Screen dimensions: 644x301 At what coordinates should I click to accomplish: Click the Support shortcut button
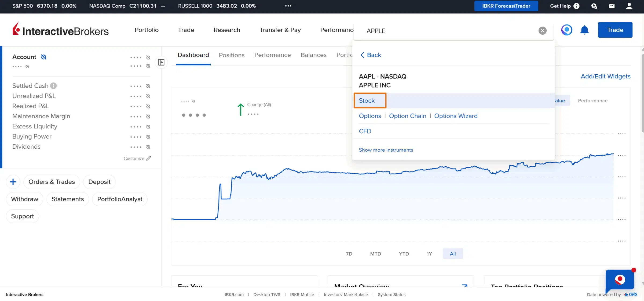point(23,216)
